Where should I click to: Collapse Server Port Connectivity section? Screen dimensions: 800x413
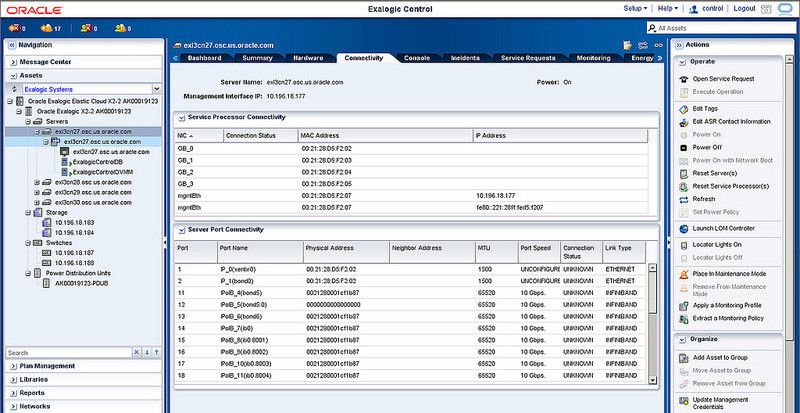pyautogui.click(x=181, y=230)
